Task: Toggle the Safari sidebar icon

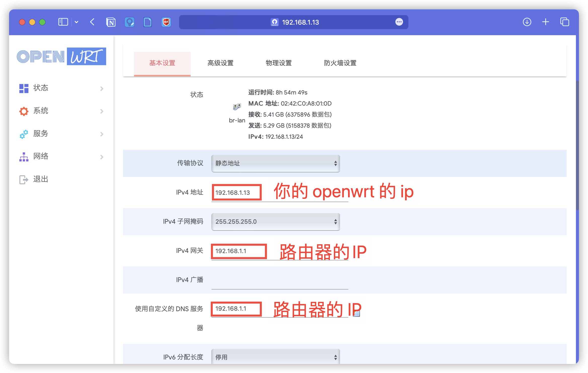Action: [63, 22]
